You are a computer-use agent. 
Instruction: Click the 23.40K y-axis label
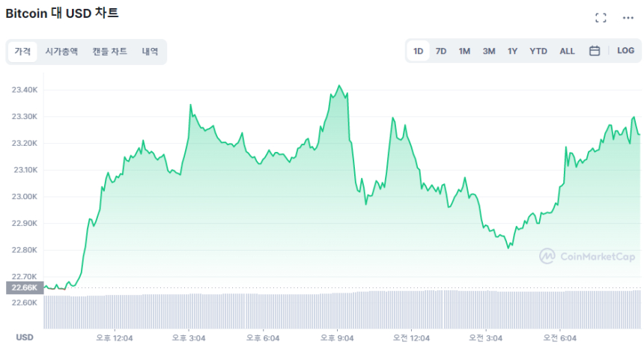tap(25, 90)
